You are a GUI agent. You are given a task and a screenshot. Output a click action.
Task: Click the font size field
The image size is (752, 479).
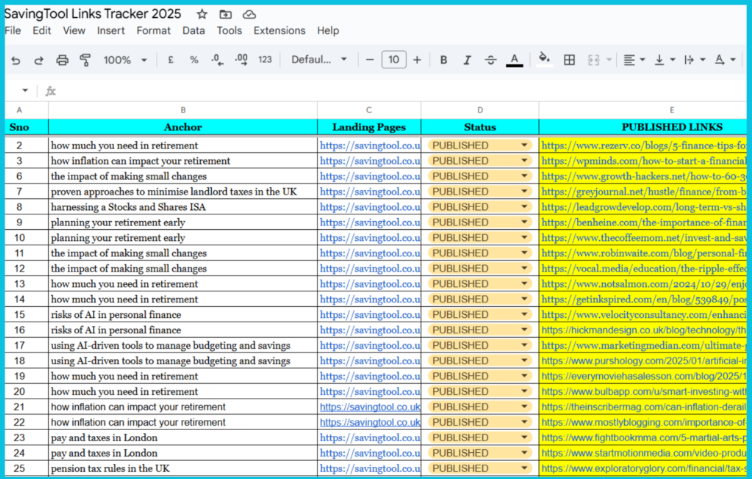click(x=393, y=60)
